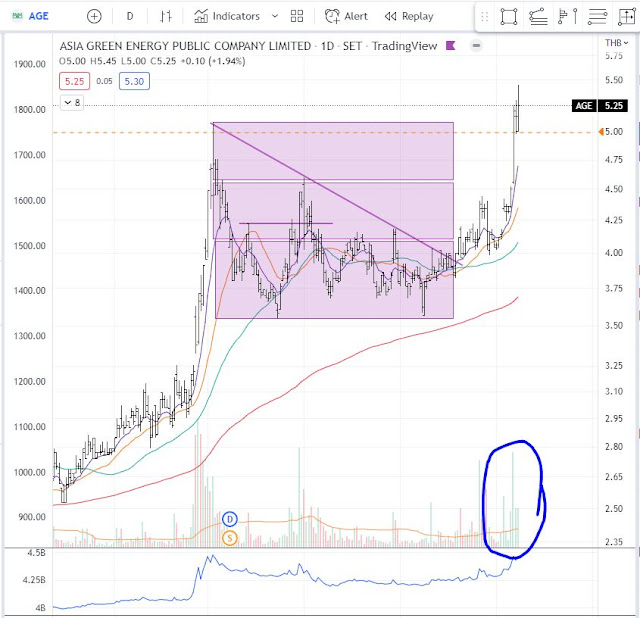
Task: Click the 3.50 right price scale label
Action: (x=614, y=326)
